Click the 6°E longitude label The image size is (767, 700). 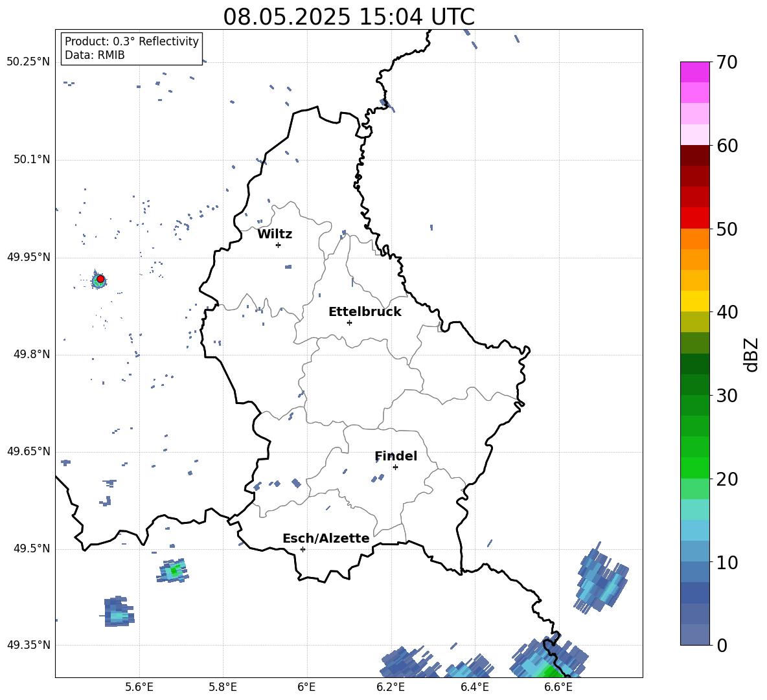click(306, 688)
